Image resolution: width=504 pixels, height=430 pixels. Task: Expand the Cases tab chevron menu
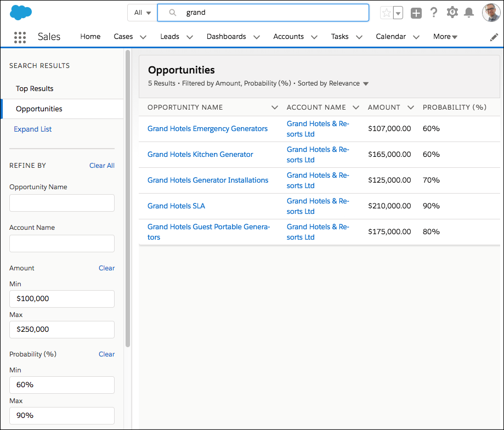(143, 37)
